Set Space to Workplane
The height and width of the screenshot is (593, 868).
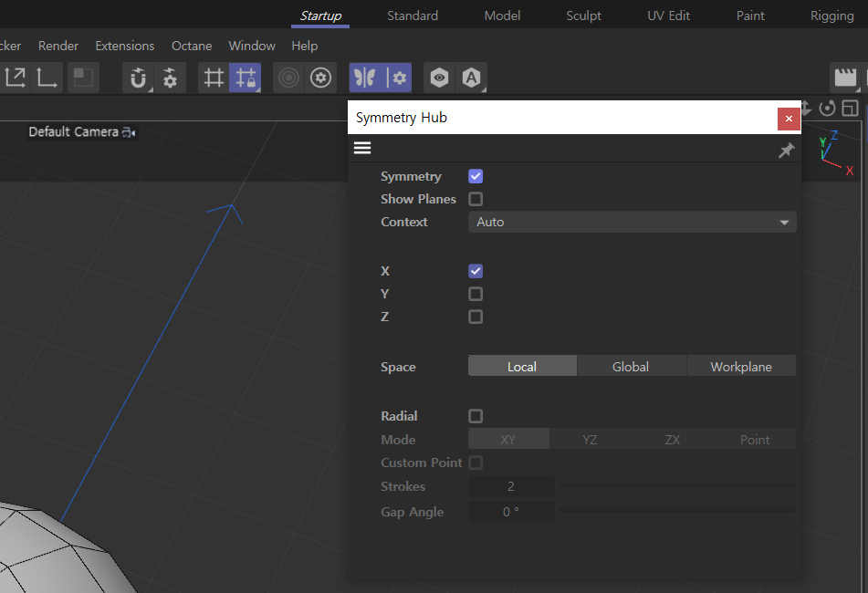point(741,367)
